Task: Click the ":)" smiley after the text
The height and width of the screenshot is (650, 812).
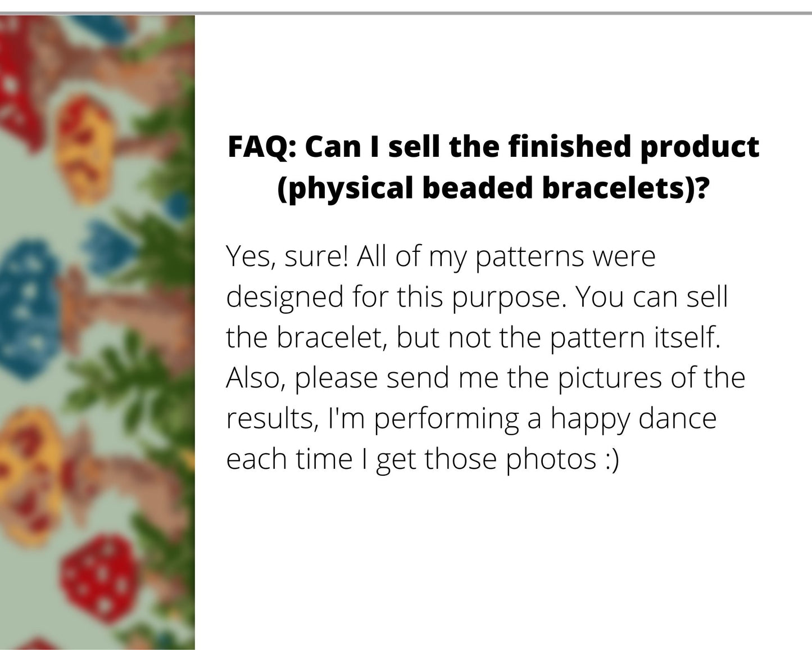Action: click(x=613, y=459)
